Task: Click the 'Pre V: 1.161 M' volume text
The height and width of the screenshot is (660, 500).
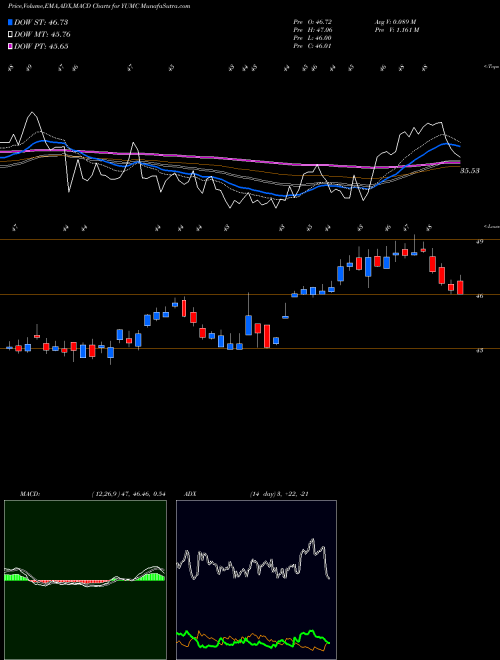Action: click(396, 30)
